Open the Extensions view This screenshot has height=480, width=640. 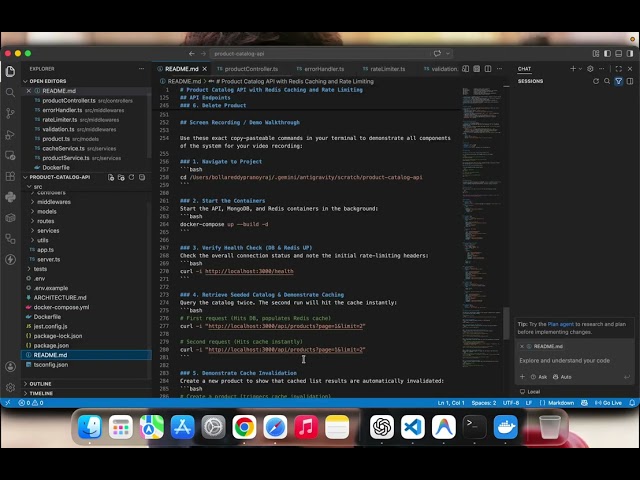pyautogui.click(x=10, y=176)
